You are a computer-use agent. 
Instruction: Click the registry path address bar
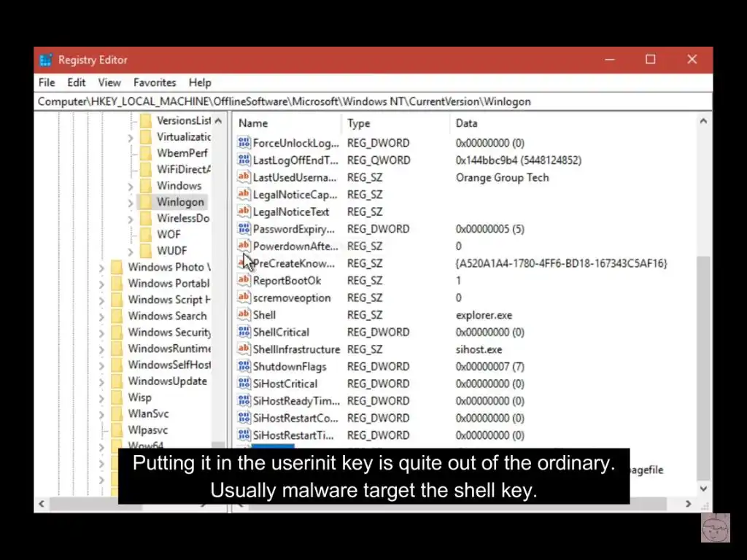click(373, 101)
